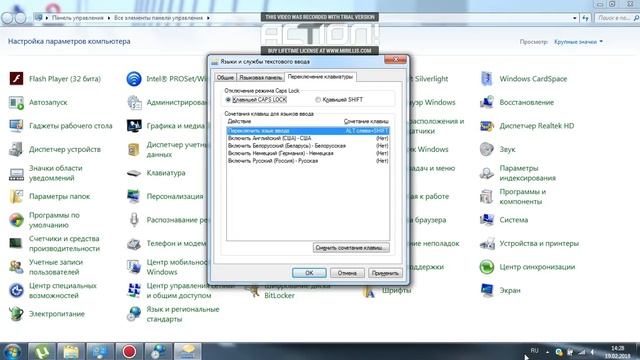Refresh the control panel address bar
The image size is (640, 360).
pyautogui.click(x=586, y=18)
